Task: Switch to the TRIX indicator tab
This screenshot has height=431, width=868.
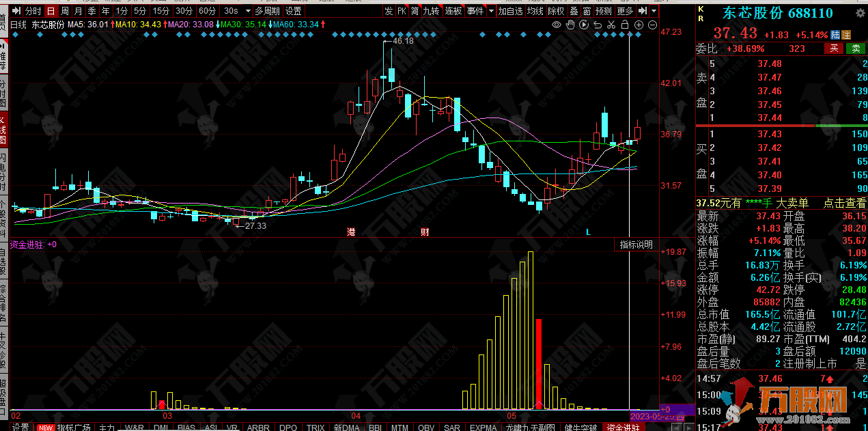Action: click(x=316, y=428)
